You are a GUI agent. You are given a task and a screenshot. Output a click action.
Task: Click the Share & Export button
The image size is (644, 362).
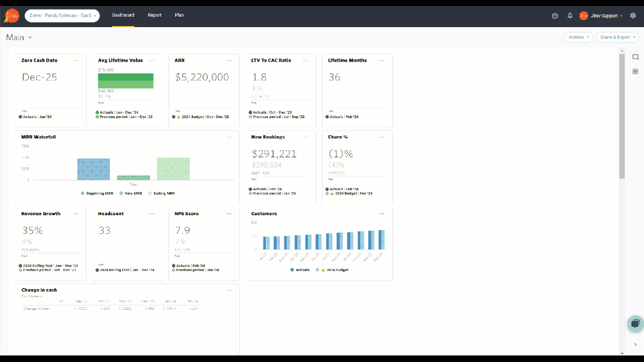pos(617,37)
